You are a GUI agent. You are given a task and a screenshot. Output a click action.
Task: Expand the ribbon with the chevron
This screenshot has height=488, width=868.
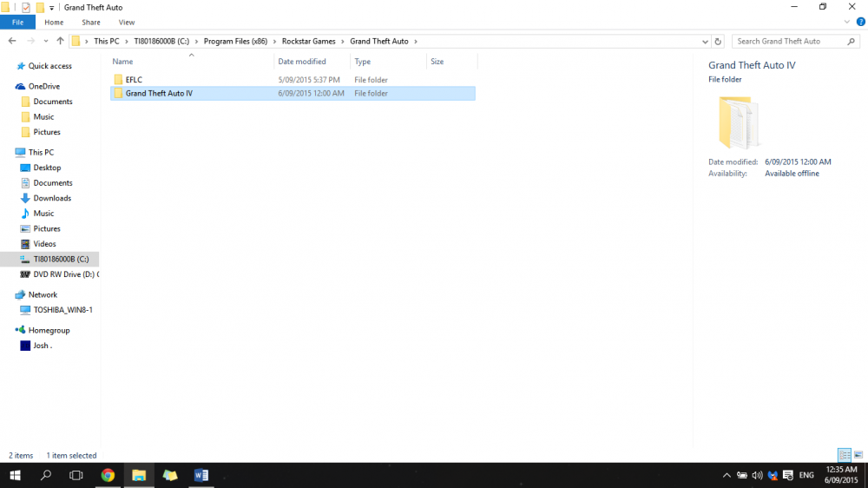846,23
